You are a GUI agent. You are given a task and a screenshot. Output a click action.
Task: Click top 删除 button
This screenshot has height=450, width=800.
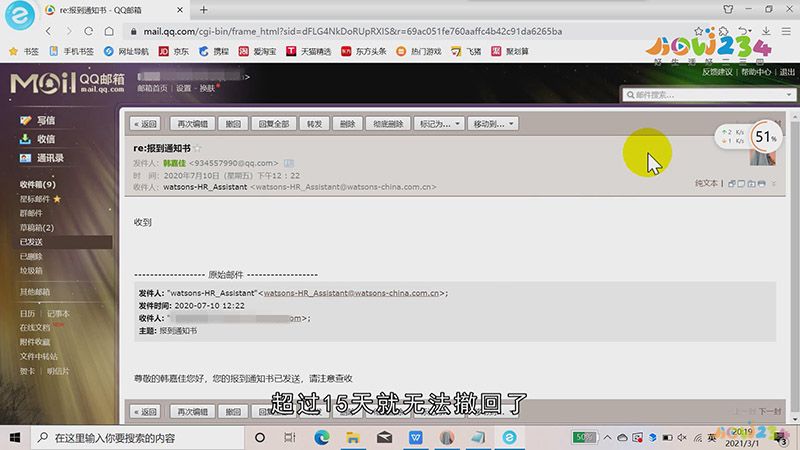click(347, 123)
